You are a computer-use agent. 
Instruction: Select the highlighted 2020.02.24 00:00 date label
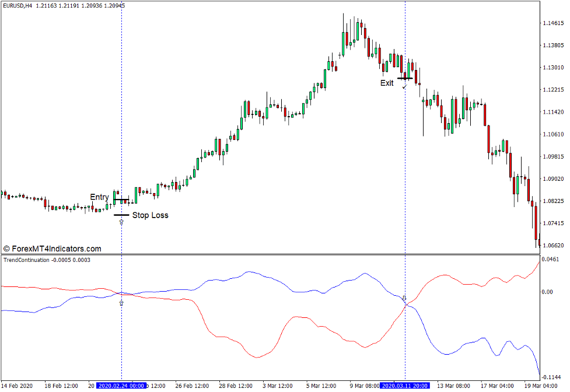click(121, 386)
